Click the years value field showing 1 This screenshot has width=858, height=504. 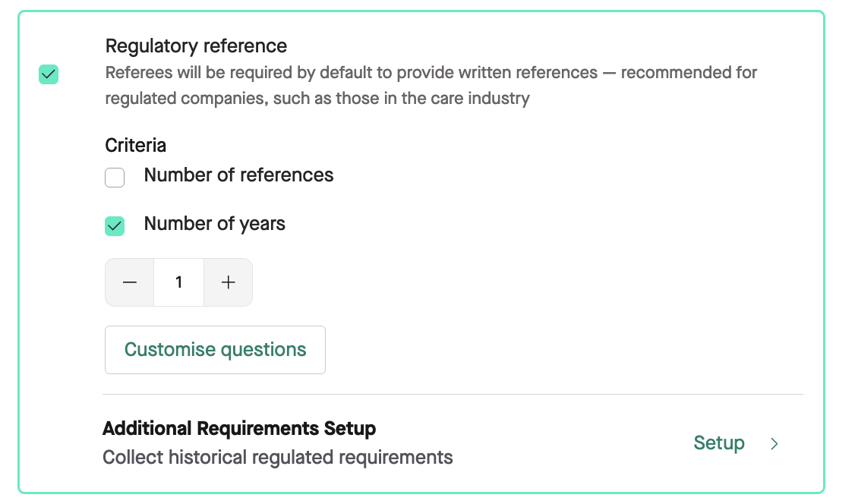(x=178, y=282)
